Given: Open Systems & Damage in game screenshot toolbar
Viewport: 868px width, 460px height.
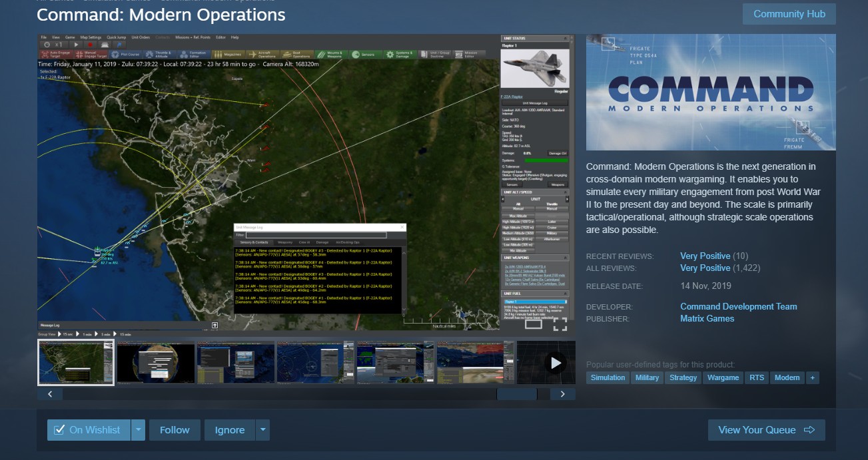Looking at the screenshot, I should coord(400,54).
